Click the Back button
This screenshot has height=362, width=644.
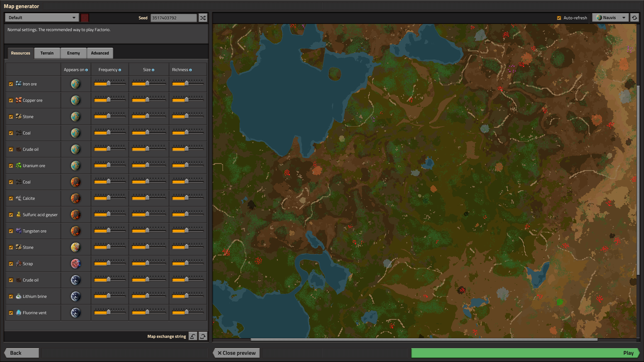[22, 353]
